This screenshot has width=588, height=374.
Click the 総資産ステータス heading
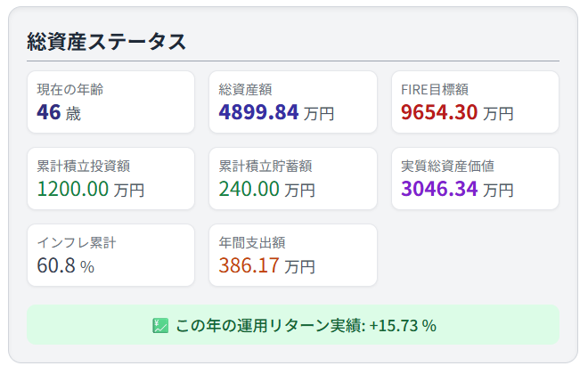click(x=107, y=41)
